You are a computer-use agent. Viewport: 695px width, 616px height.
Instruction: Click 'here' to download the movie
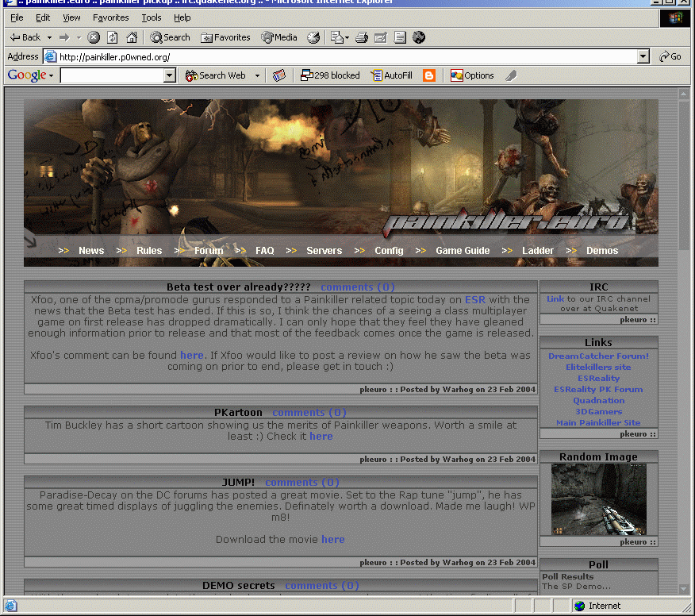click(x=333, y=539)
